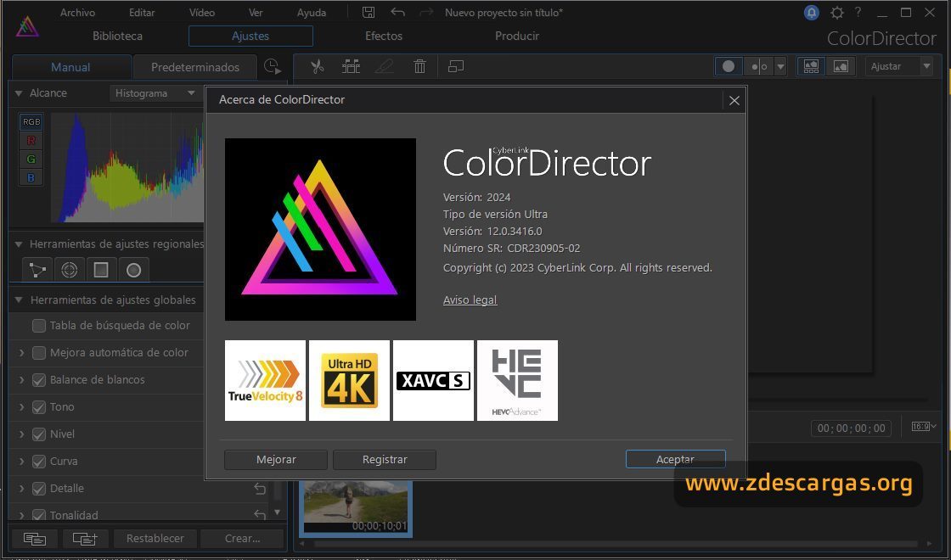951x560 pixels.
Task: Open the Archivo menu
Action: tap(77, 12)
